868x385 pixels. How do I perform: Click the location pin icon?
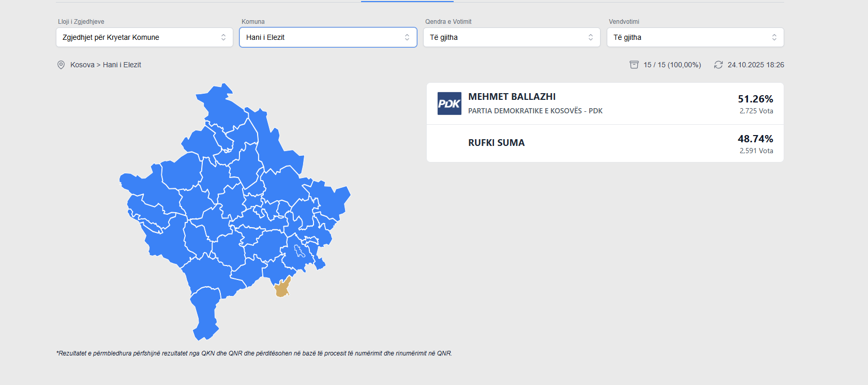[x=61, y=65]
